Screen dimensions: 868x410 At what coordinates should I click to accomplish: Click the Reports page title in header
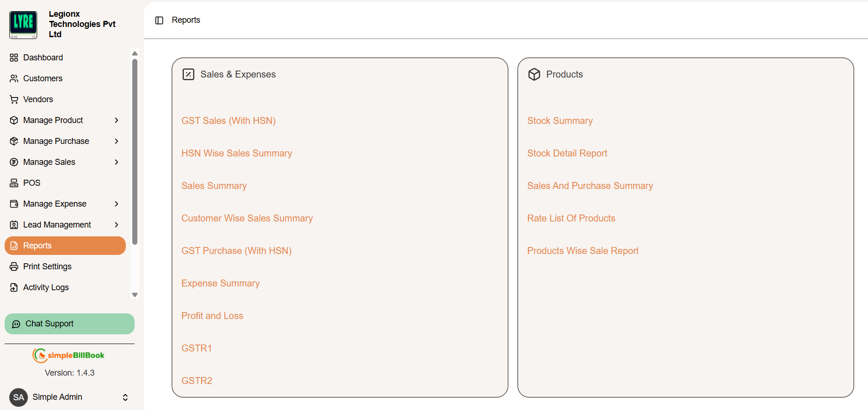186,20
